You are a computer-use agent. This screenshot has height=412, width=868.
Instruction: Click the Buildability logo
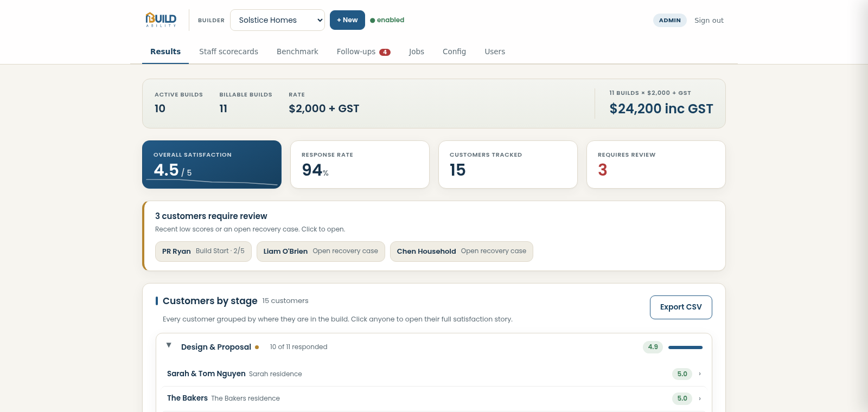pos(161,20)
